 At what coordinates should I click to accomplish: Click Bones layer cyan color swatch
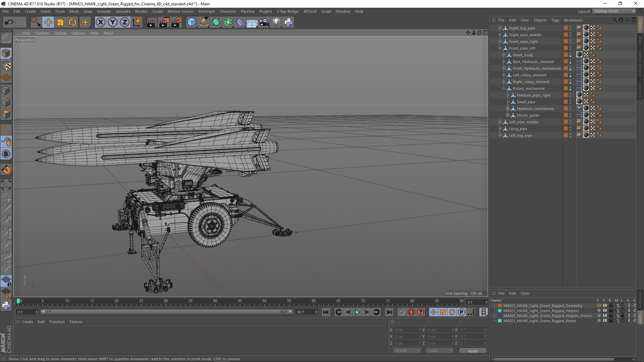pyautogui.click(x=500, y=321)
